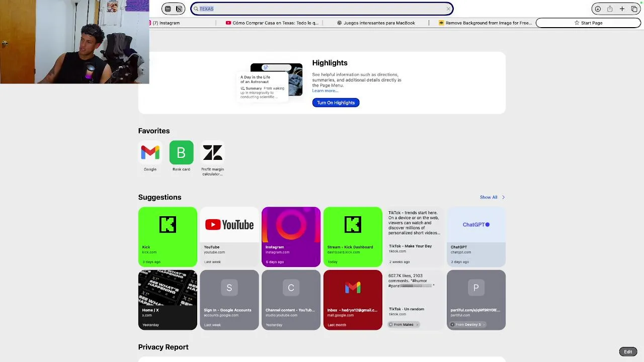Open Kick kick.com suggestion tile
Viewport: 644px width, 362px height.
pos(168,236)
